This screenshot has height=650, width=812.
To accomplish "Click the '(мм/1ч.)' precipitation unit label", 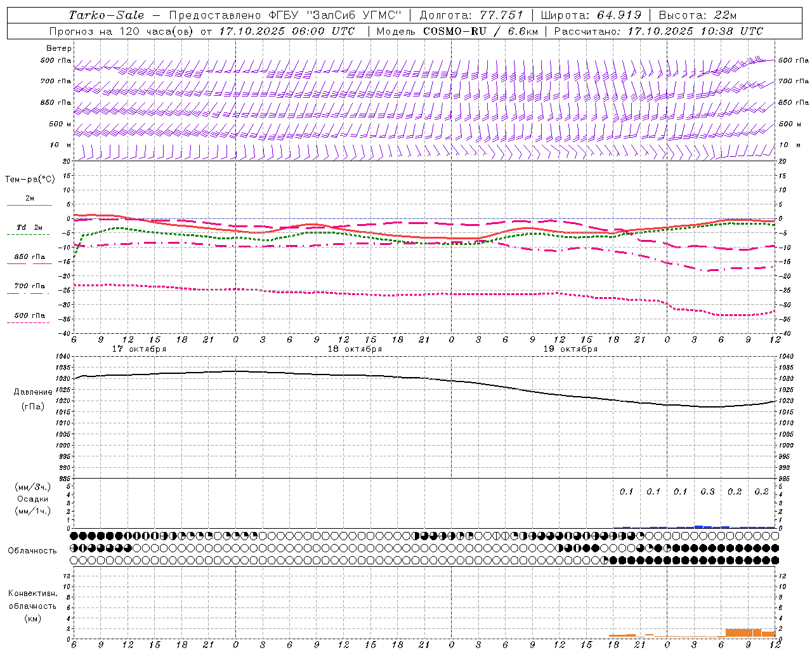I will coord(33,511).
